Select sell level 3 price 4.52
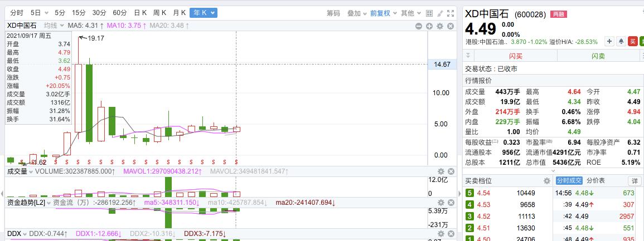644x241 pixels. [x=483, y=217]
